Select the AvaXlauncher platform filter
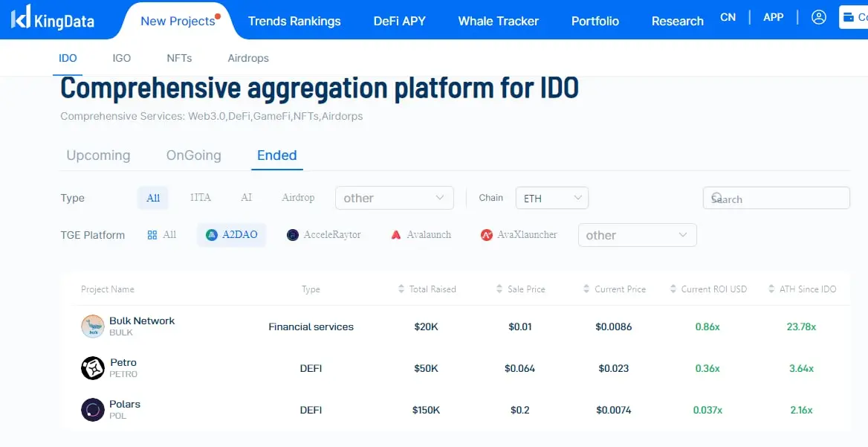The height and width of the screenshot is (447, 868). pyautogui.click(x=519, y=235)
